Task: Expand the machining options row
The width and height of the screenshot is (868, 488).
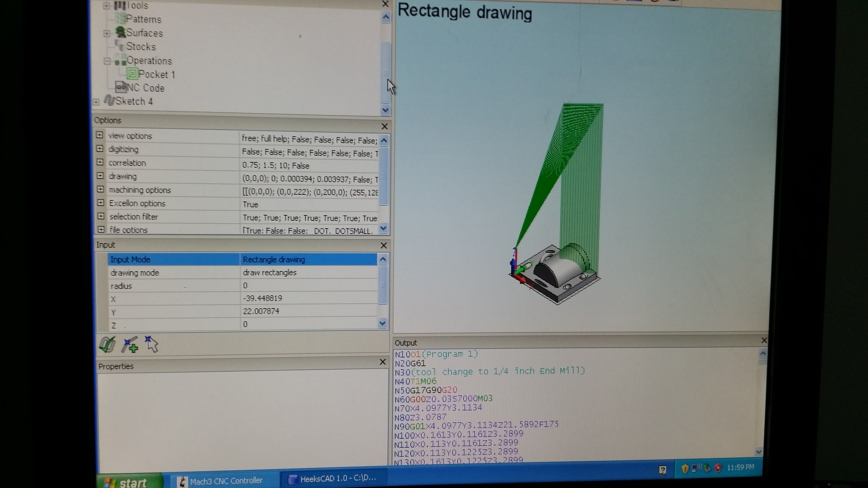Action: 101,189
